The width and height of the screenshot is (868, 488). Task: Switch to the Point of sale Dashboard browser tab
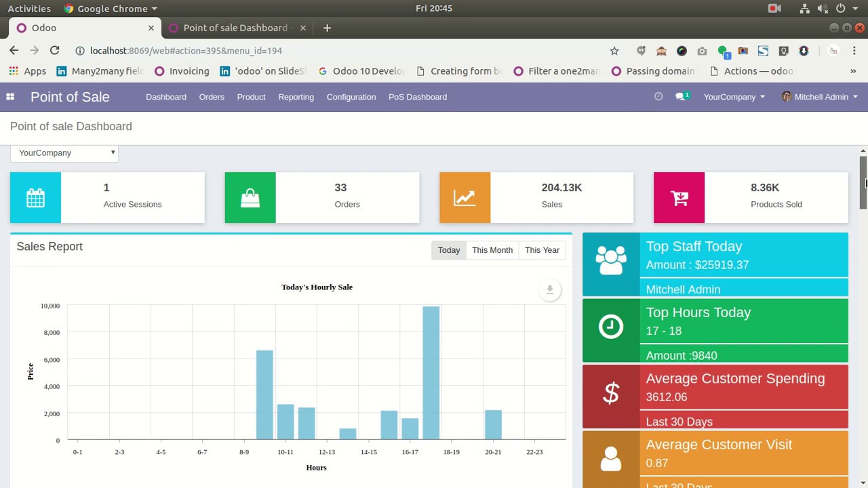[235, 28]
